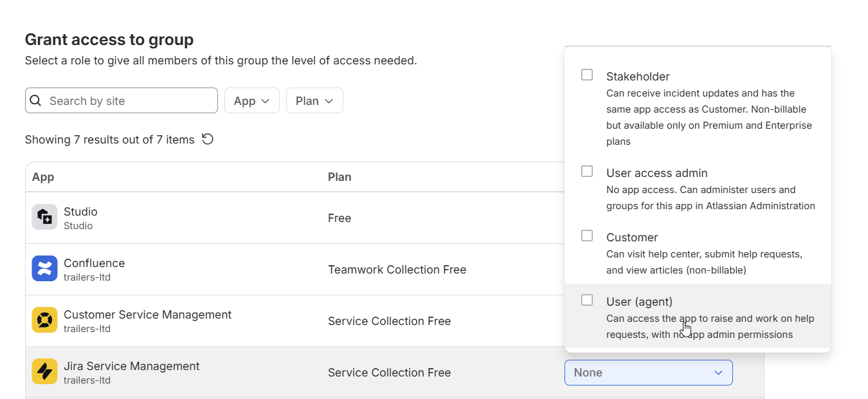Click the Confluence app icon
Image resolution: width=868 pixels, height=399 pixels.
pos(44,268)
